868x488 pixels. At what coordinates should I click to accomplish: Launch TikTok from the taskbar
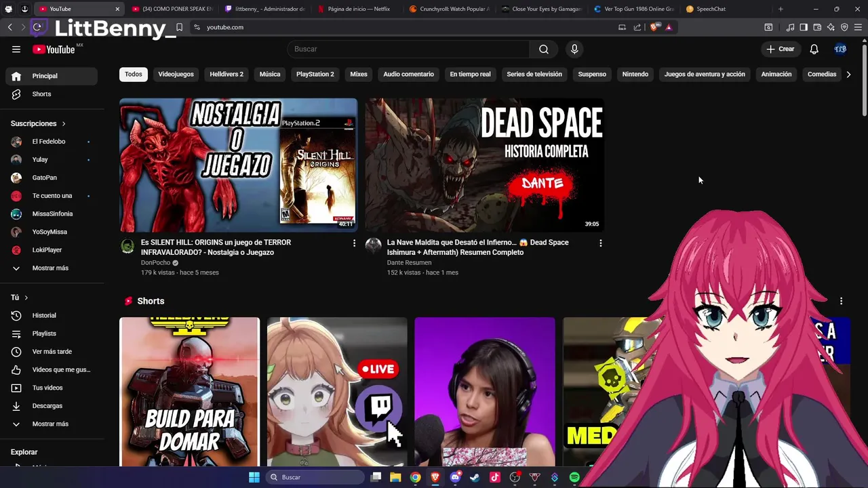pyautogui.click(x=494, y=477)
